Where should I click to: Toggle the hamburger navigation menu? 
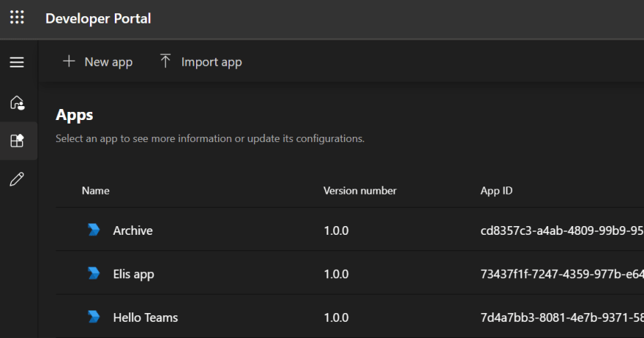click(17, 62)
